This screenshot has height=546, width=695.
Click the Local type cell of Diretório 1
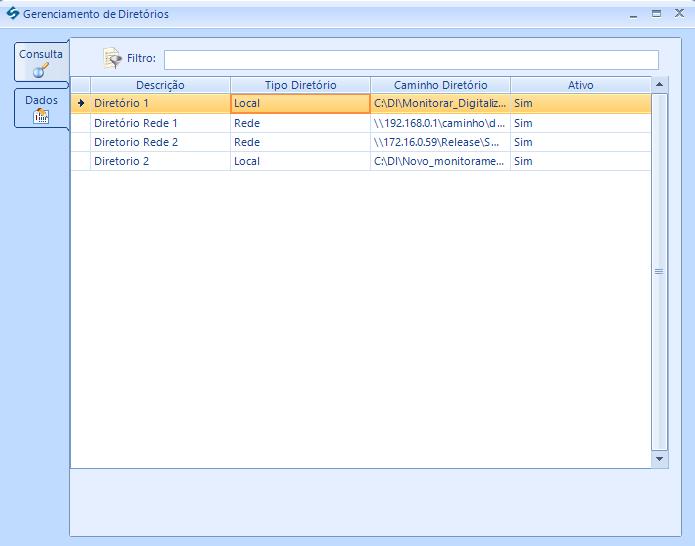300,103
